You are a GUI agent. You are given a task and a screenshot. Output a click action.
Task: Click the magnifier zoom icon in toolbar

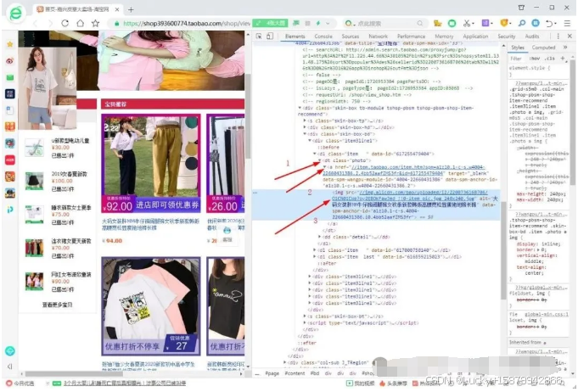tap(522, 23)
